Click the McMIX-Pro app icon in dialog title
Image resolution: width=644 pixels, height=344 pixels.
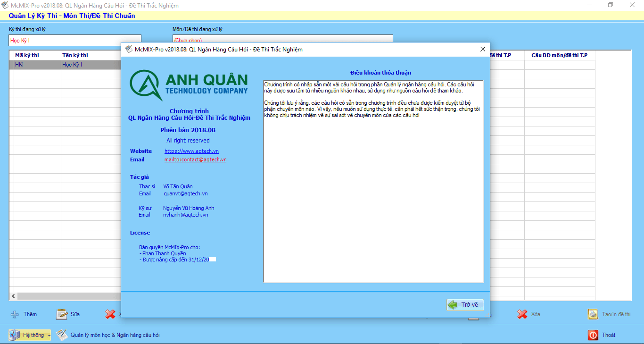tap(128, 49)
